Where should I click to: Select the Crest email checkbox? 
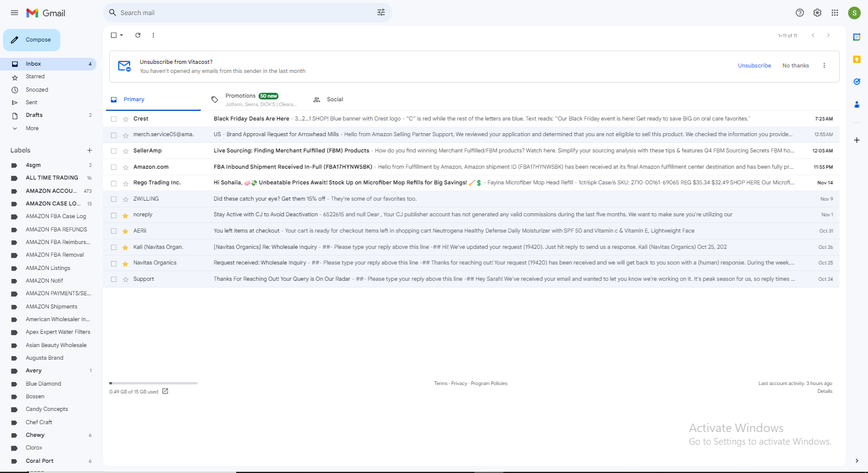click(x=113, y=119)
